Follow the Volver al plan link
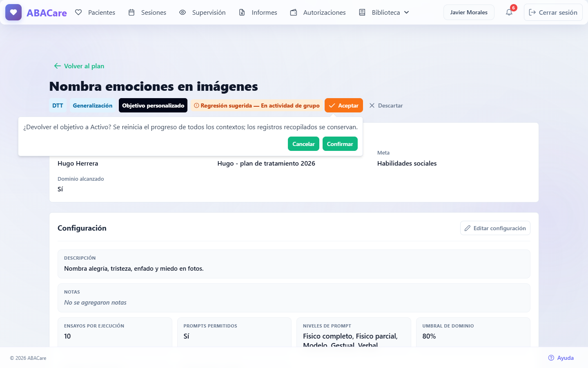The image size is (588, 368). coord(79,66)
